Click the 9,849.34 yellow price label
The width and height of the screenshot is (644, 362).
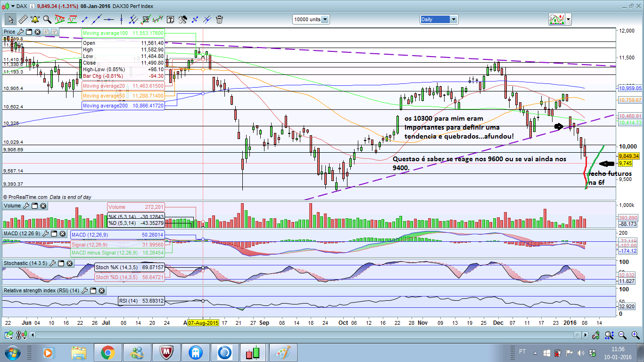click(629, 156)
